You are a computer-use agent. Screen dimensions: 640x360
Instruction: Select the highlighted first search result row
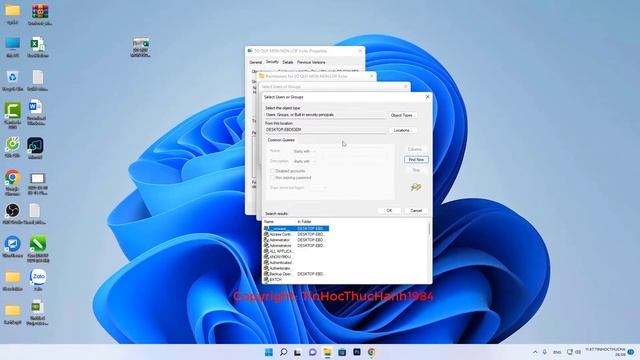(x=296, y=229)
